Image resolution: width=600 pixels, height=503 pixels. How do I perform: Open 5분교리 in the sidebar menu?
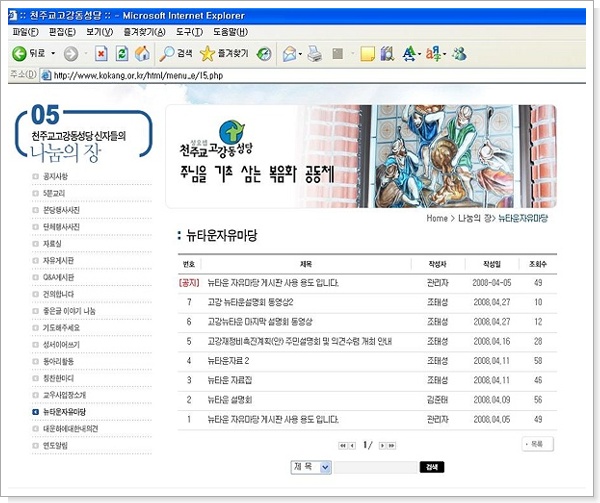pyautogui.click(x=54, y=193)
